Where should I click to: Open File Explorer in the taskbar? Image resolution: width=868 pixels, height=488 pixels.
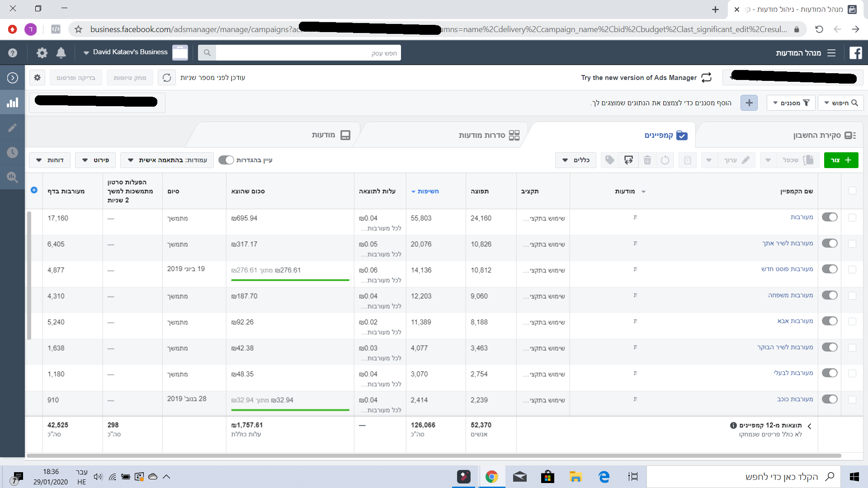pos(576,477)
